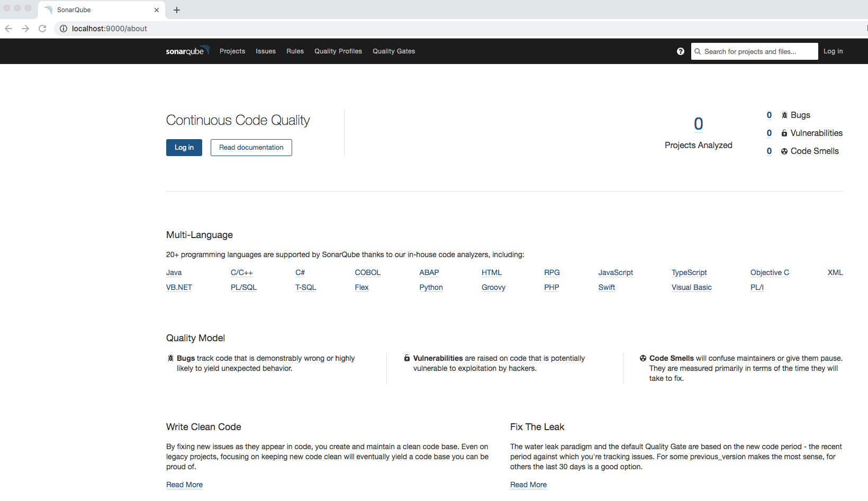Click the browser forward arrow
868x501 pixels.
point(25,29)
